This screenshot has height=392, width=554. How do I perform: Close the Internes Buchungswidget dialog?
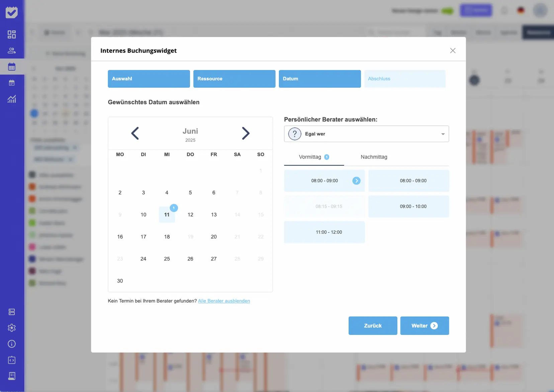pos(453,51)
